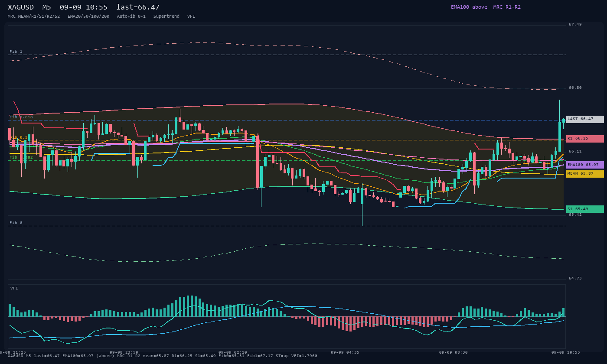The width and height of the screenshot is (607, 364).
Task: Click the XAGUSD symbol title
Action: point(21,7)
